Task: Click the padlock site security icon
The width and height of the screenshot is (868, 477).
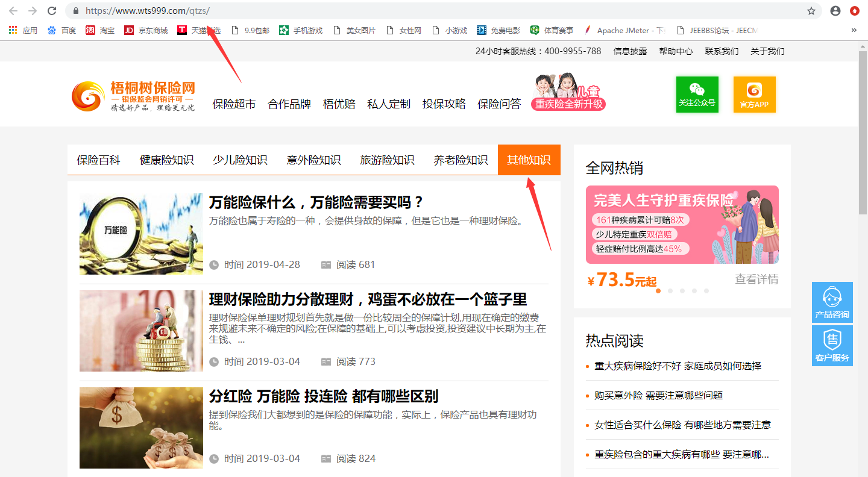Action: [75, 11]
